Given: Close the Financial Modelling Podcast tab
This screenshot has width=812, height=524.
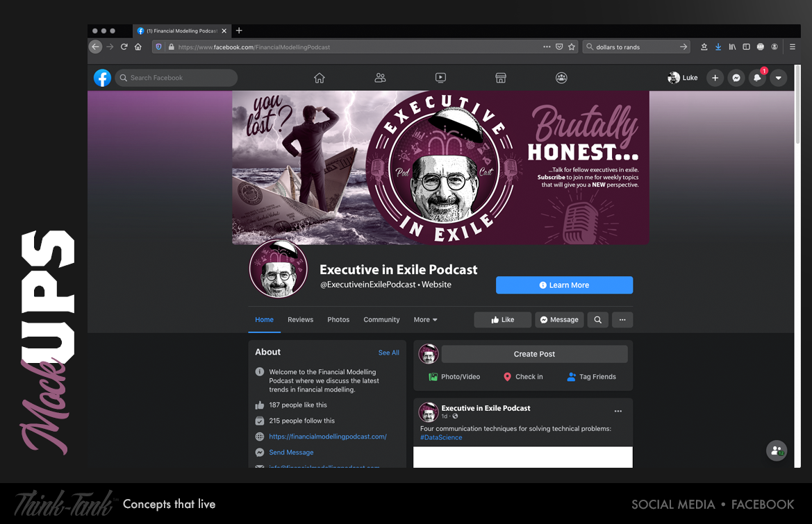Looking at the screenshot, I should [x=224, y=31].
